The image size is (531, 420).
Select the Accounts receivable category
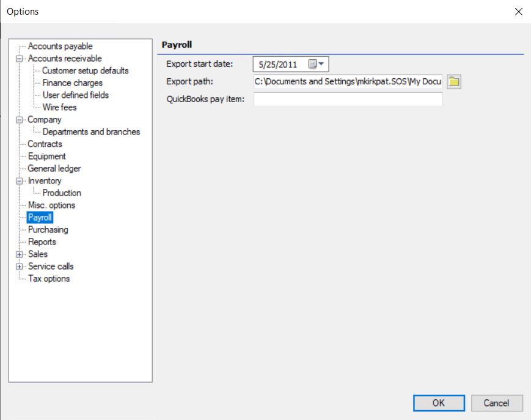click(x=65, y=58)
